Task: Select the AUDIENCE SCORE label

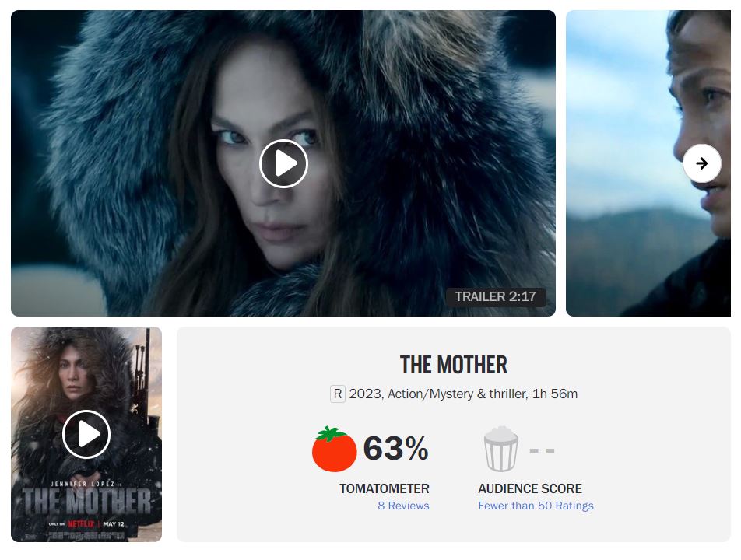Action: 530,488
